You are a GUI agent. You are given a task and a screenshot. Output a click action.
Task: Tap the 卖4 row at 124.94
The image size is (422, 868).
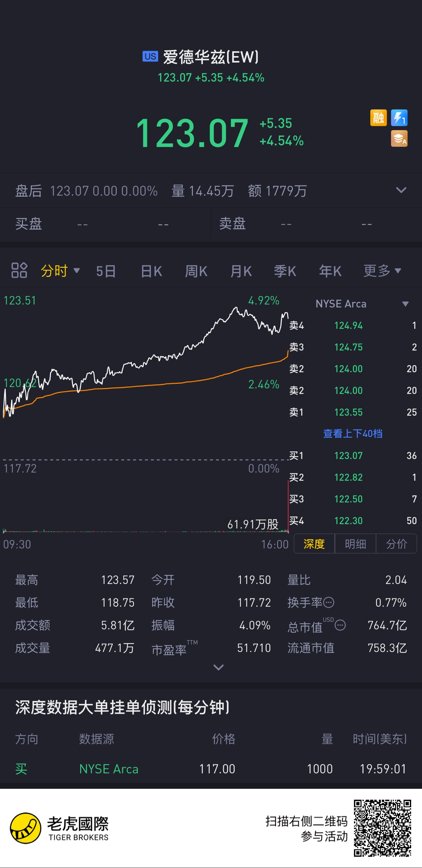tap(353, 325)
